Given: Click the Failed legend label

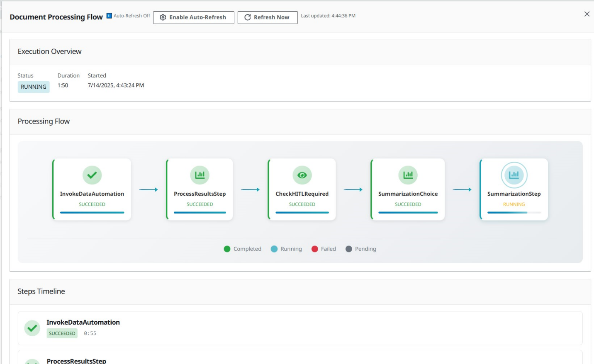Looking at the screenshot, I should [329, 249].
